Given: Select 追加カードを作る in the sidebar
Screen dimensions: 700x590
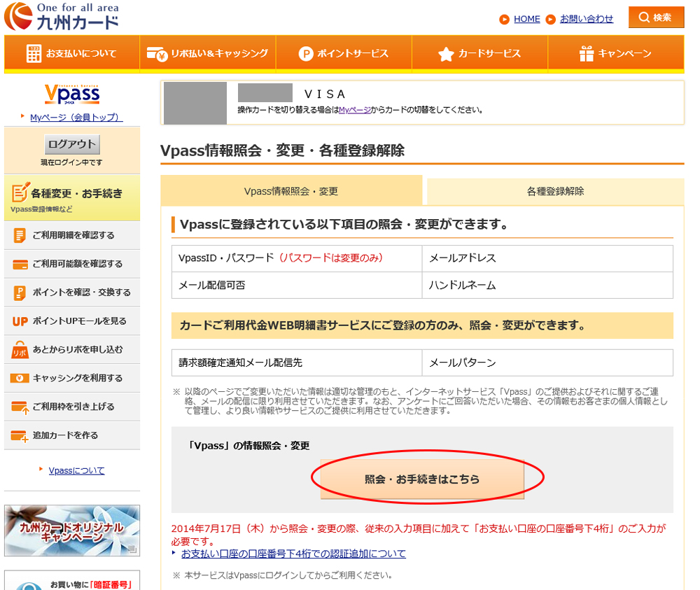Looking at the screenshot, I should pyautogui.click(x=72, y=435).
